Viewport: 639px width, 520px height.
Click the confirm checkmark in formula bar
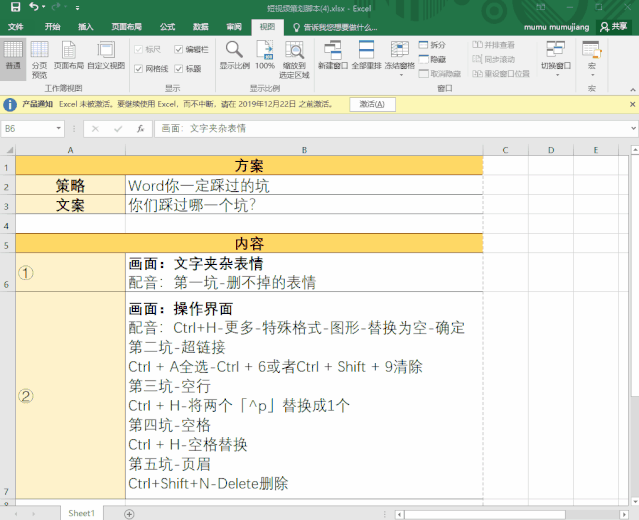118,129
